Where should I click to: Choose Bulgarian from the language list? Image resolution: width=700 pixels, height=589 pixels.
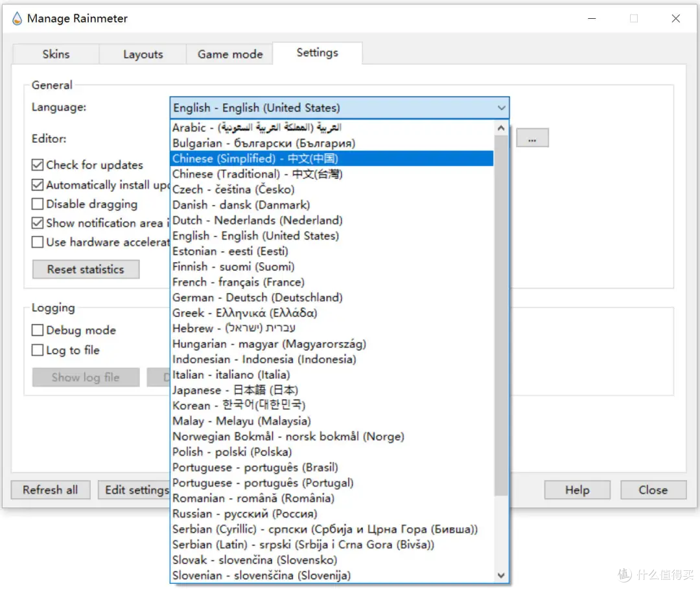pos(332,143)
